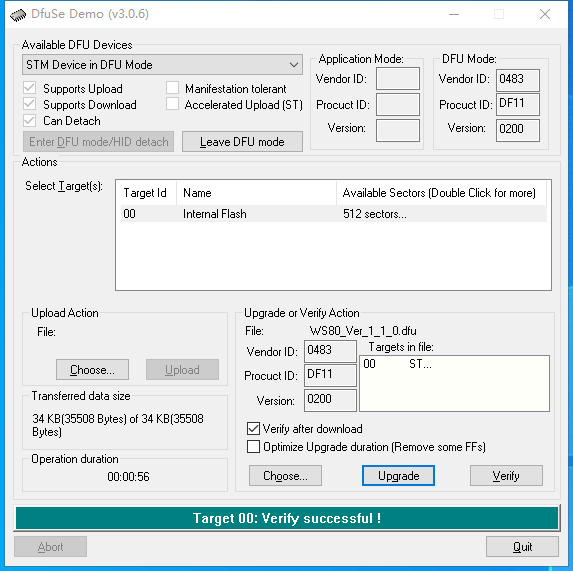
Task: Click Choose in Upload Action
Action: [92, 369]
